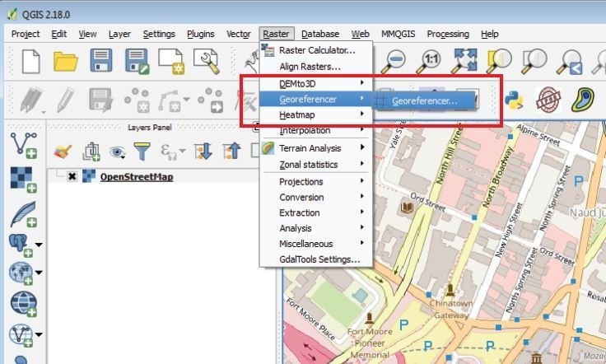Select Conversion in Raster menu

point(315,197)
